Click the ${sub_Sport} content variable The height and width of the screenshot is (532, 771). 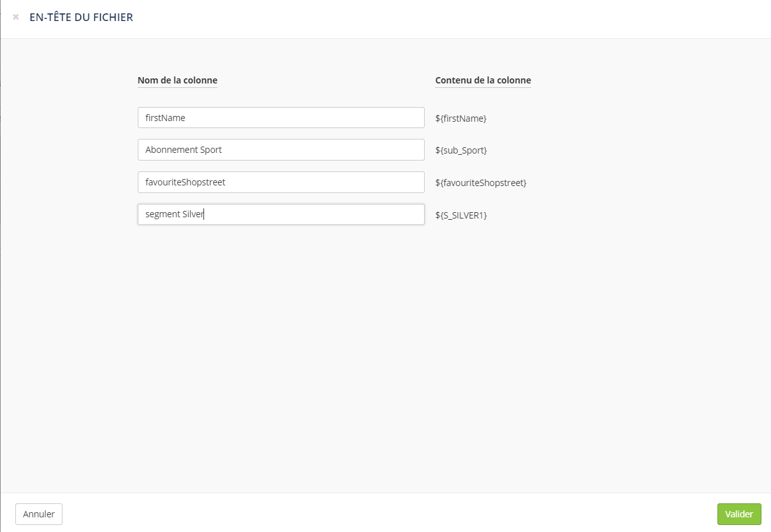click(x=461, y=150)
